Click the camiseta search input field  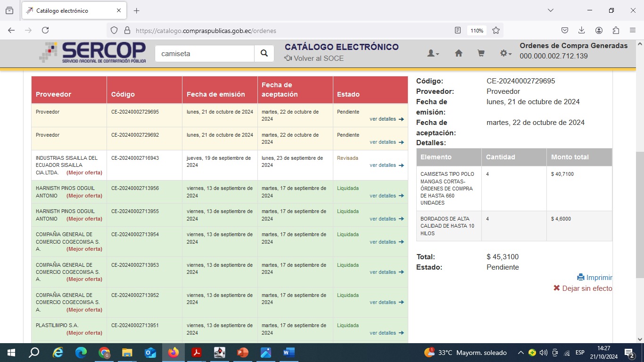point(205,54)
